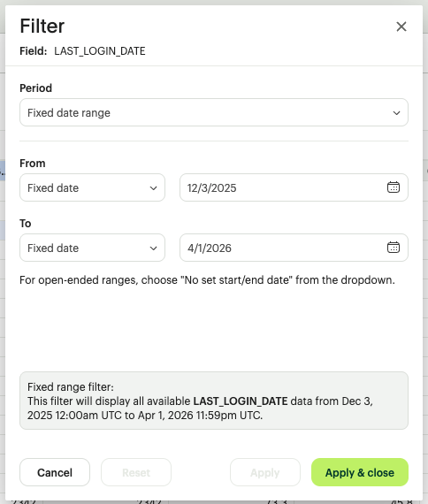This screenshot has width=428, height=504.
Task: Click the Reset button
Action: point(136,472)
